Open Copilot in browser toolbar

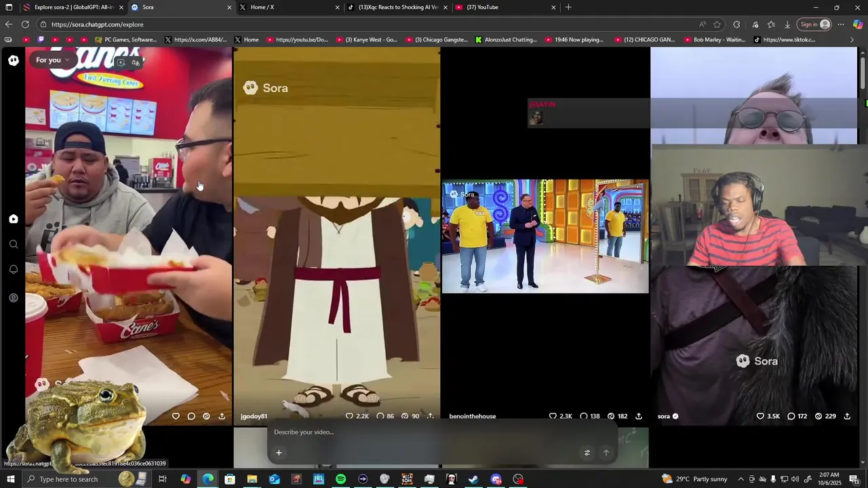pos(858,24)
